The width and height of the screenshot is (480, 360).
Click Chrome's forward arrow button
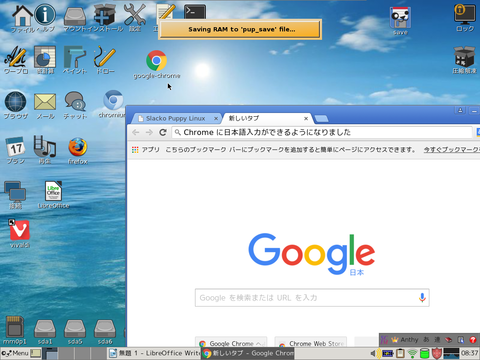point(149,132)
